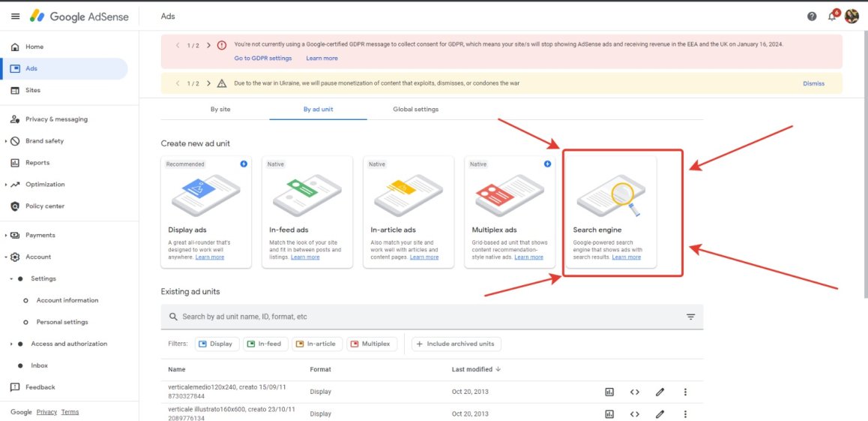868x421 pixels.
Task: Open the hamburger main menu
Action: tap(16, 17)
